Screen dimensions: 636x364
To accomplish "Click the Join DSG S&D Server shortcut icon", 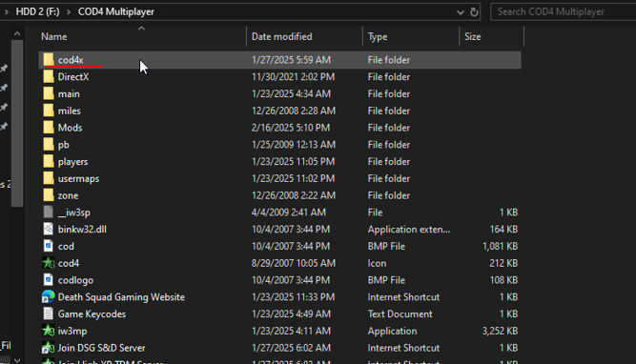I will (49, 348).
